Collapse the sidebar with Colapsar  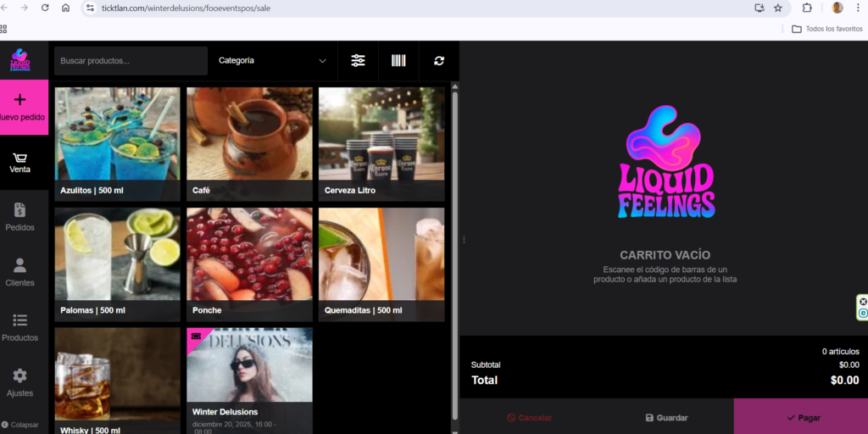point(20,425)
